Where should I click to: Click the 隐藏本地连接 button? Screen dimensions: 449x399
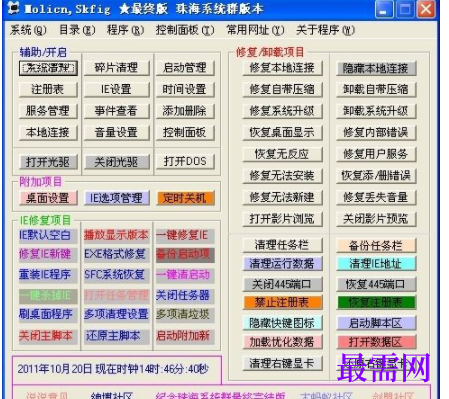376,69
